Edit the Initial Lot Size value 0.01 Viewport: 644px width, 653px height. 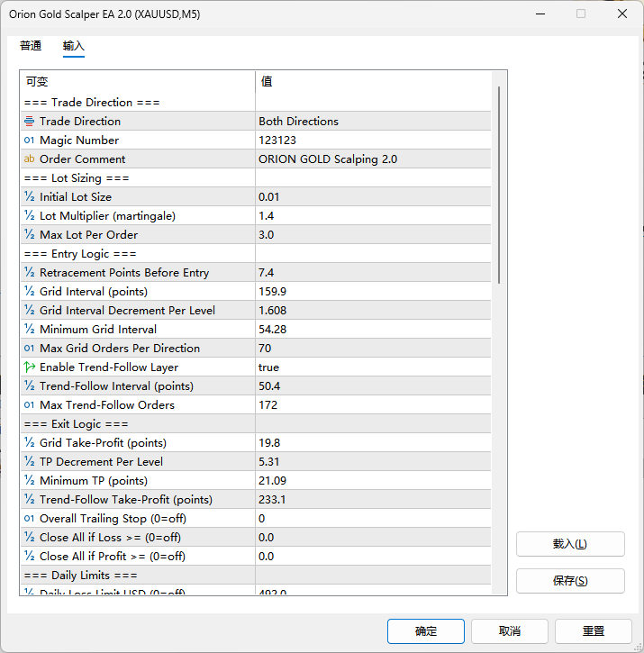(x=373, y=197)
